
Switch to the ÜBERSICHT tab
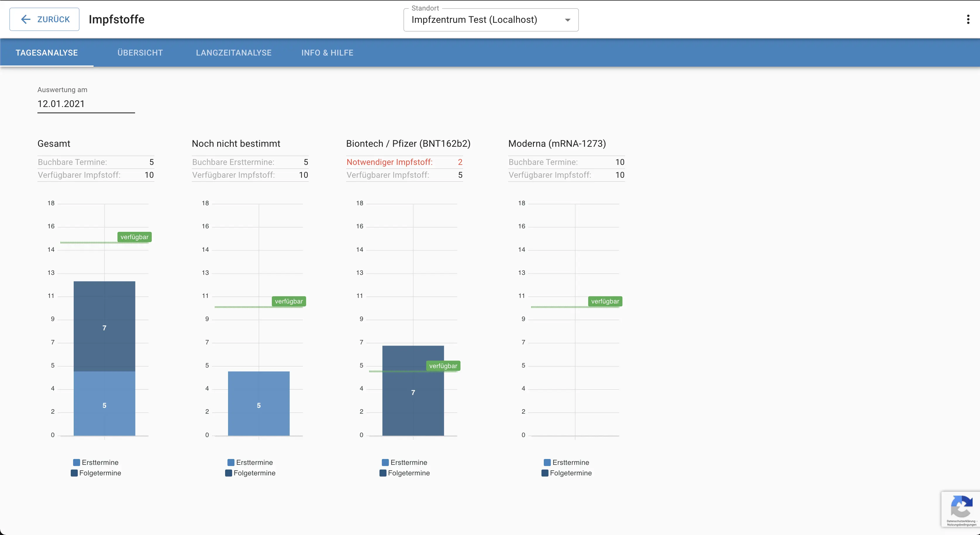(x=140, y=53)
